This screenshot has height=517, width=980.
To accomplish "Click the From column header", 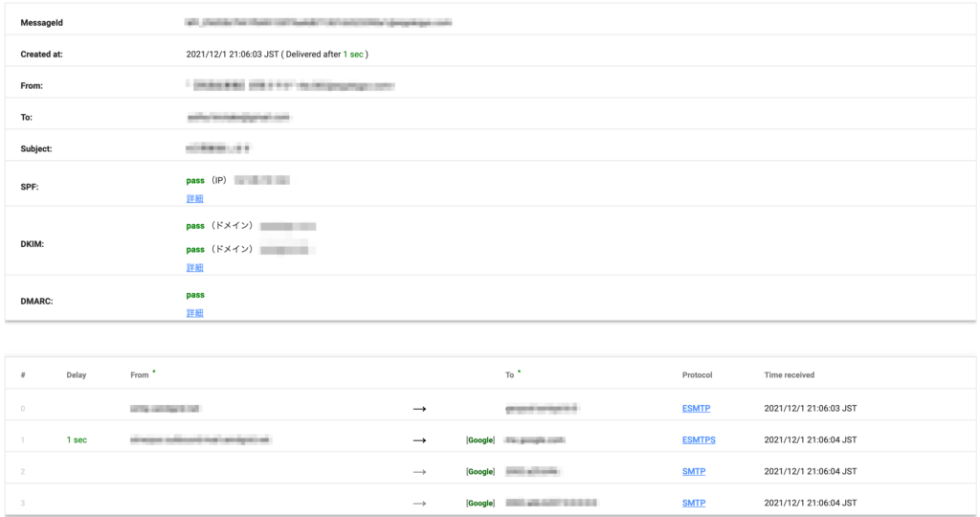I will pos(140,375).
